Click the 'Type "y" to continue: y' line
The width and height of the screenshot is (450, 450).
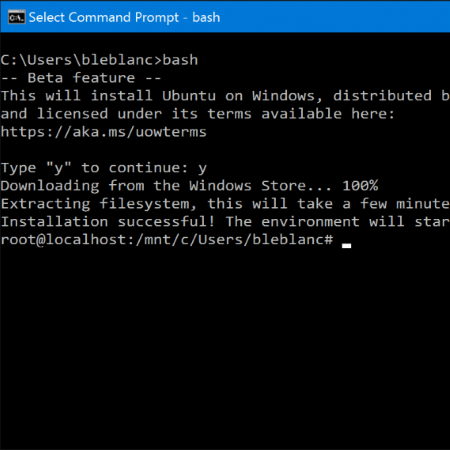(x=104, y=168)
